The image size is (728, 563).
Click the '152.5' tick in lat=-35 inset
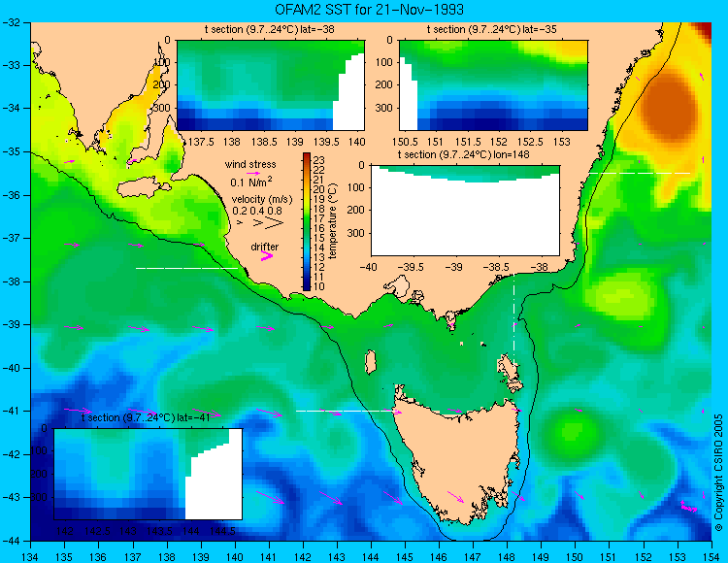pos(531,142)
